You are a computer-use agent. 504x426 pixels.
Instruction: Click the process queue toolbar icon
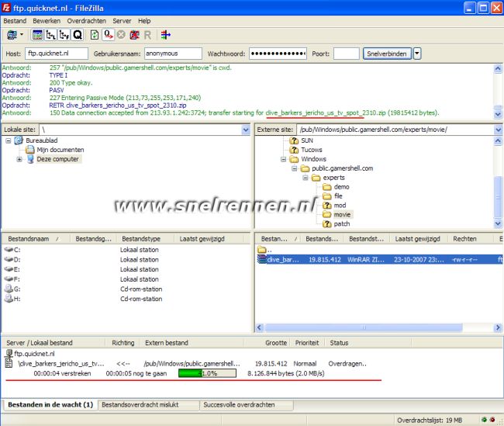click(109, 35)
